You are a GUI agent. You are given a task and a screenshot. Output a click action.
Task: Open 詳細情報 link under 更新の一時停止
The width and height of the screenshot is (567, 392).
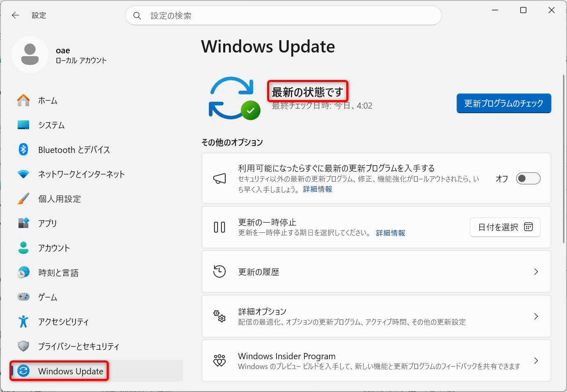(x=391, y=233)
